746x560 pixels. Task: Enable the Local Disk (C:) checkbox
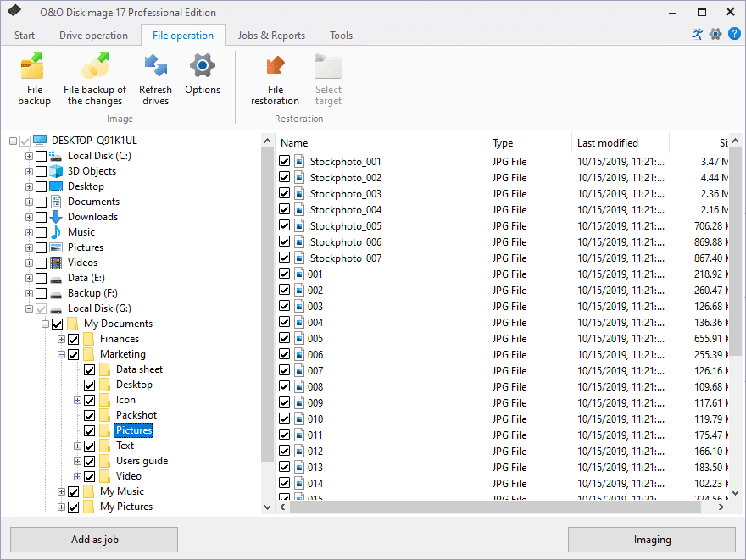pyautogui.click(x=41, y=155)
